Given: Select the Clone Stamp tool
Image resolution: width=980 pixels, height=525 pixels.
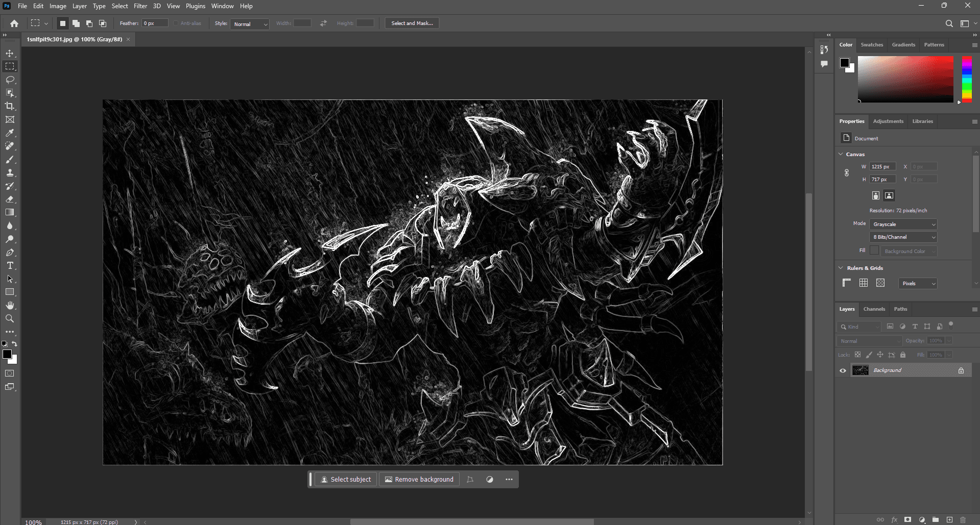Looking at the screenshot, I should [10, 173].
